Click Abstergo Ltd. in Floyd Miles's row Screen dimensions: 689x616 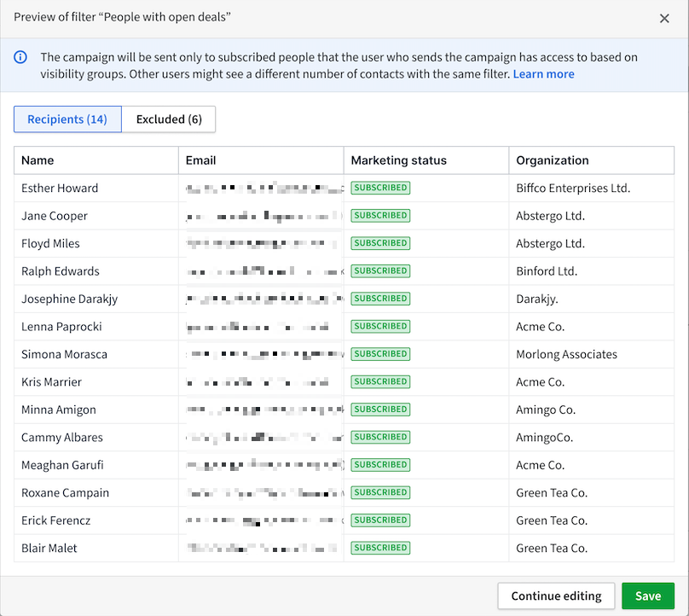pos(553,243)
